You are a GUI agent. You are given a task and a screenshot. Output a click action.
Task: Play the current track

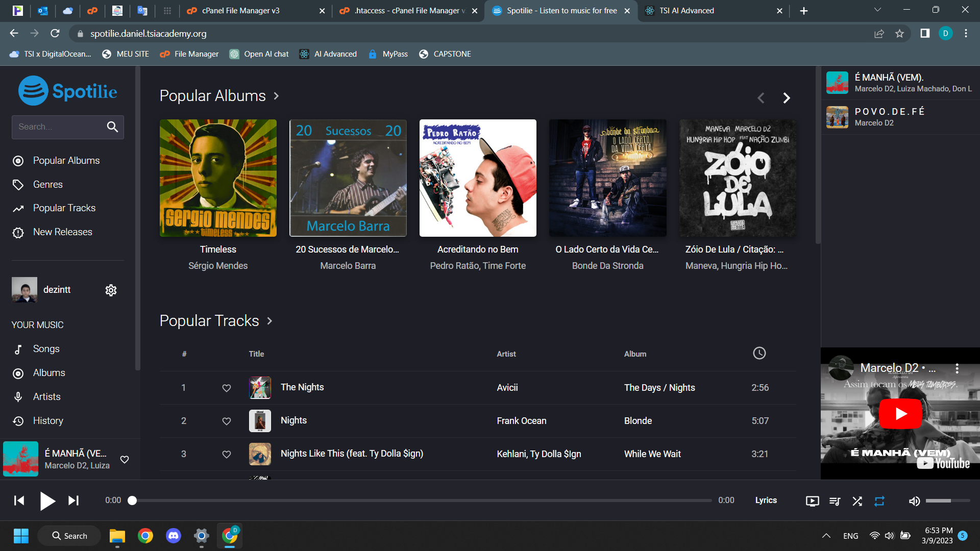47,500
